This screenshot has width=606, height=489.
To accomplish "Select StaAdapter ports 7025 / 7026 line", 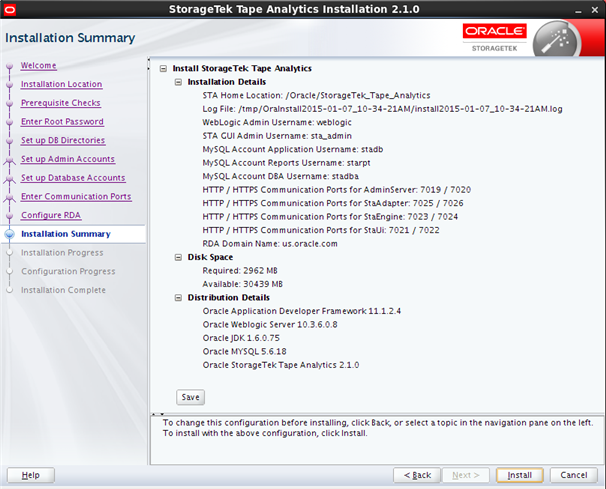I will (x=333, y=203).
